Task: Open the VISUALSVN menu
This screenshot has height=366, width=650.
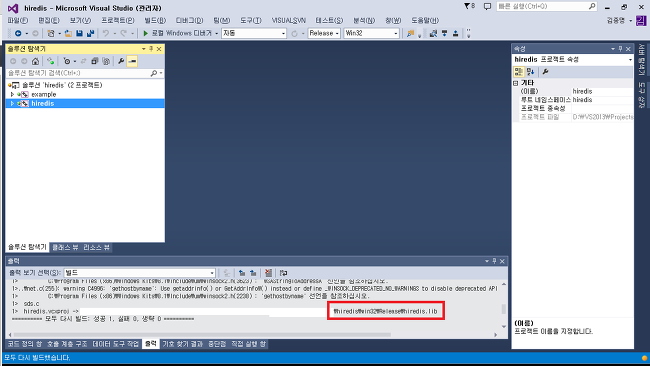Action: (x=289, y=20)
